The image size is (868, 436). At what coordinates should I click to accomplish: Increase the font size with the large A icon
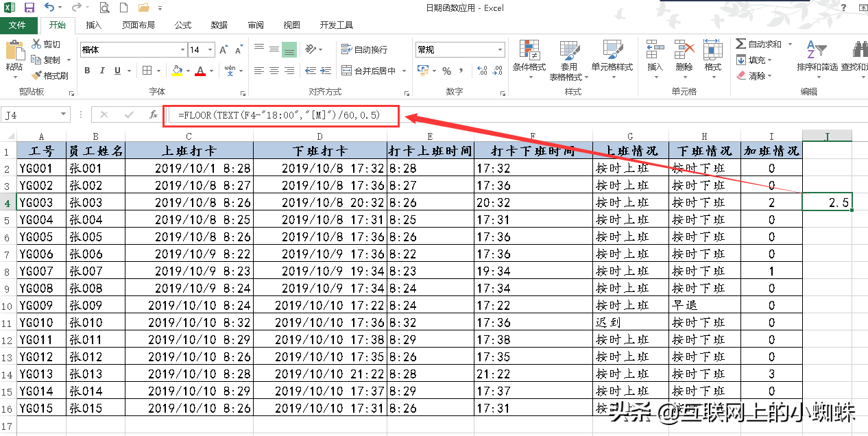224,50
